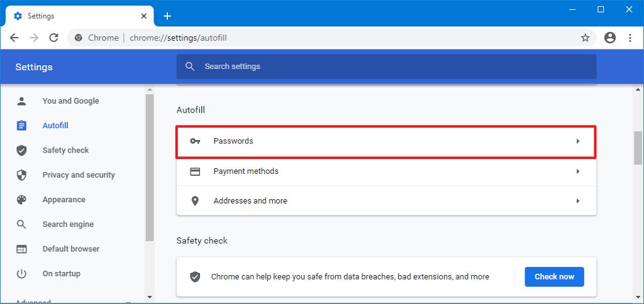Click the Autofill clipboard icon in sidebar

click(22, 126)
